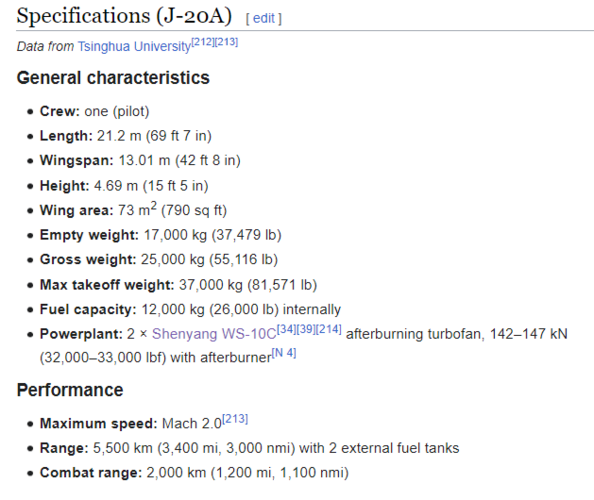The height and width of the screenshot is (500, 594).
Task: Click the Performance heading
Action: click(70, 390)
